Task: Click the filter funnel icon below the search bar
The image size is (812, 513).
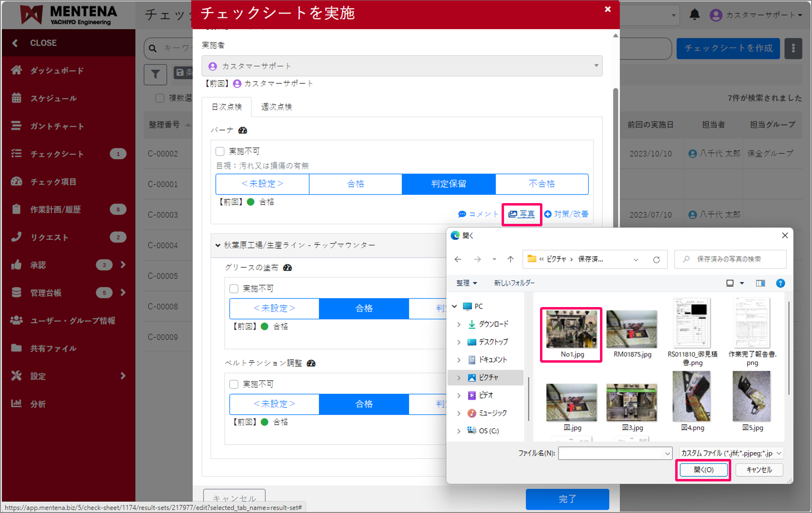Action: click(155, 74)
